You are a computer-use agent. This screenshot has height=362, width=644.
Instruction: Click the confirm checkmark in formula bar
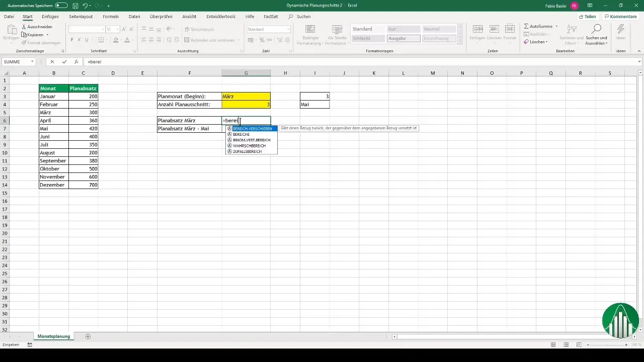pyautogui.click(x=64, y=62)
